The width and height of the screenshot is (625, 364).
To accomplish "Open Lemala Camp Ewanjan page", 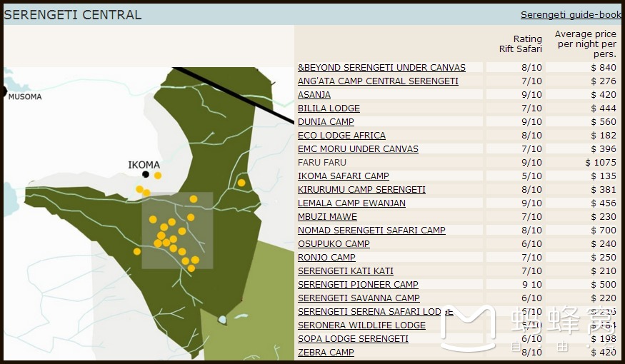I will point(351,203).
